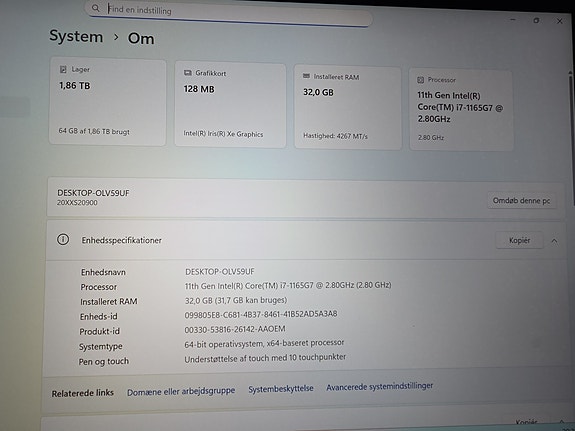Viewport: 575px width, 431px height.
Task: Go back to System in breadcrumb
Action: point(76,36)
